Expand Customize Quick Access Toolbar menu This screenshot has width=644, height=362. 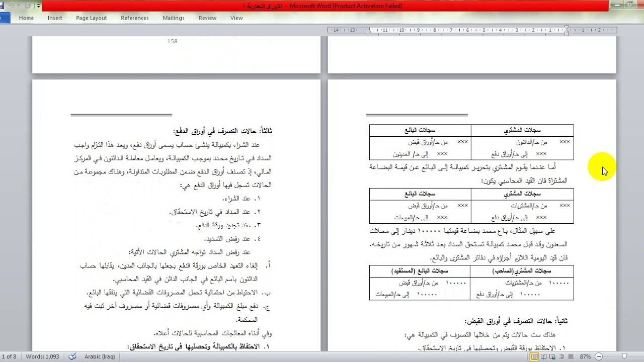[x=37, y=6]
